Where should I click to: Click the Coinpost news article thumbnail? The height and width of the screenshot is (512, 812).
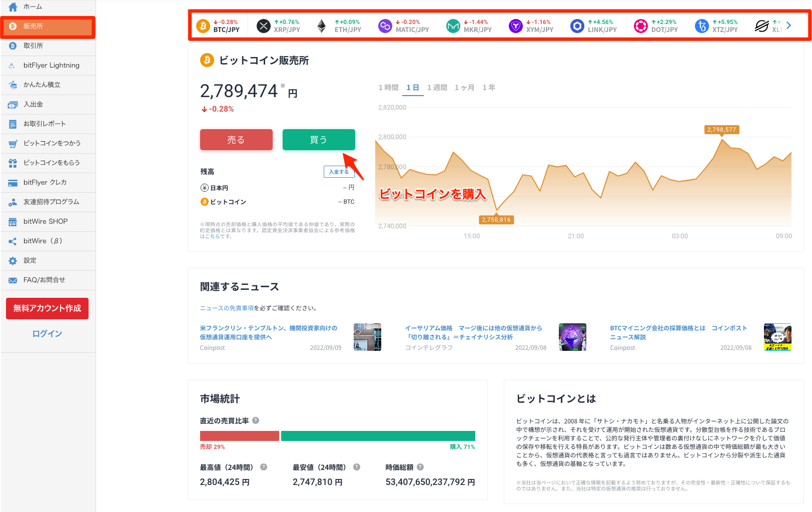point(368,337)
